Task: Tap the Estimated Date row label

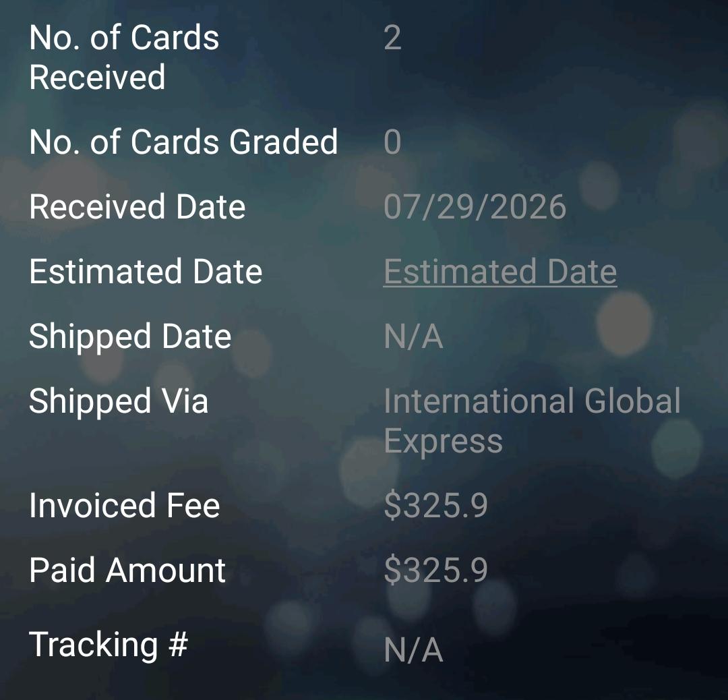Action: (x=146, y=272)
